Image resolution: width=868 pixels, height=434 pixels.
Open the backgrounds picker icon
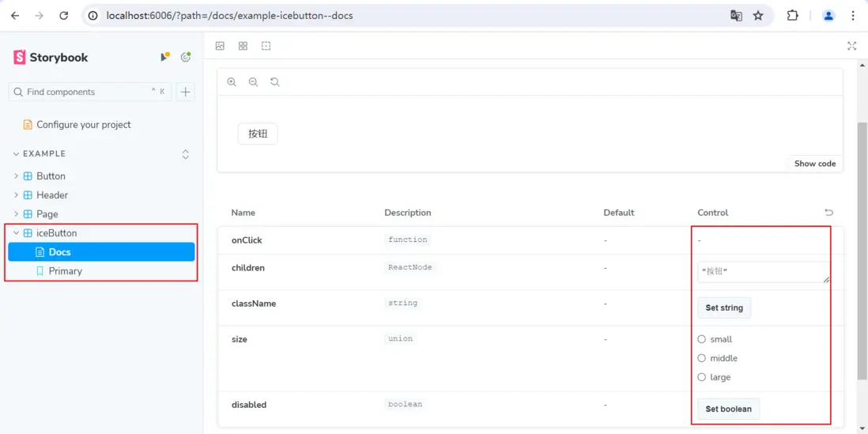pos(220,46)
